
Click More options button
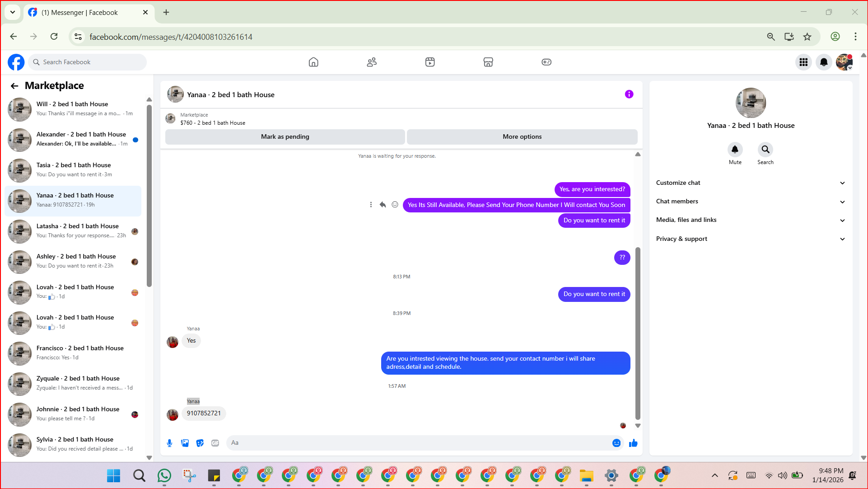click(522, 136)
